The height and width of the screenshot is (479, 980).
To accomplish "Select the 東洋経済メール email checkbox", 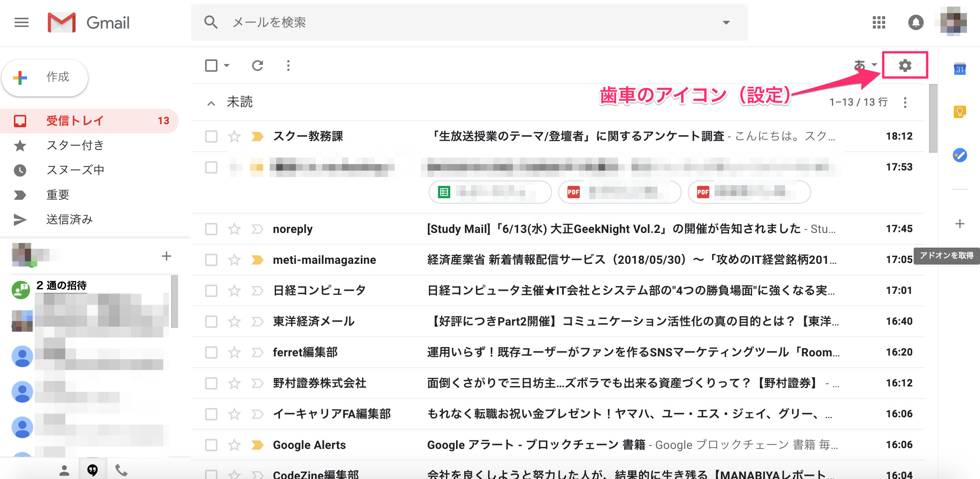I will pos(211,321).
